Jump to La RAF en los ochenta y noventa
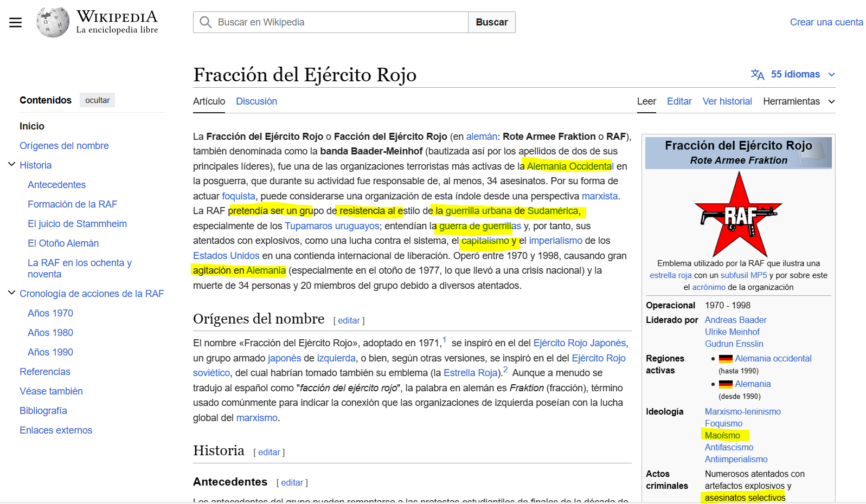This screenshot has height=504, width=866. click(80, 268)
